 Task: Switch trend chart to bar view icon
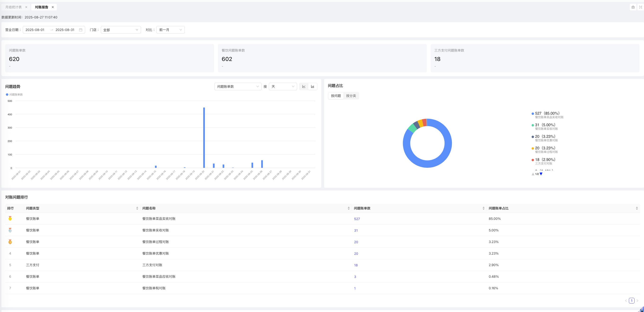313,87
